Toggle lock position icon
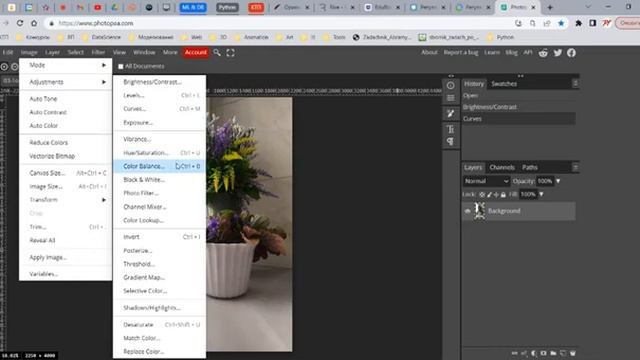Image resolution: width=640 pixels, height=360 pixels. [496, 195]
